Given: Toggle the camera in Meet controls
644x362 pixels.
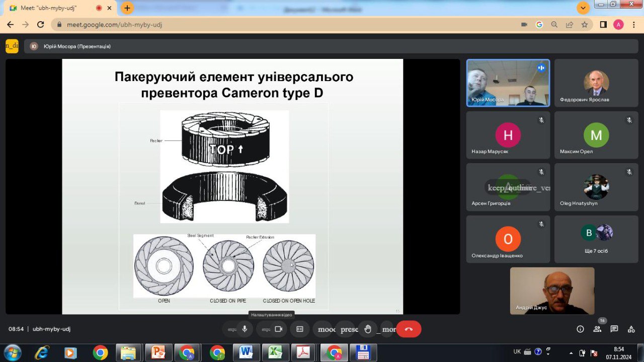Looking at the screenshot, I should click(x=279, y=329).
